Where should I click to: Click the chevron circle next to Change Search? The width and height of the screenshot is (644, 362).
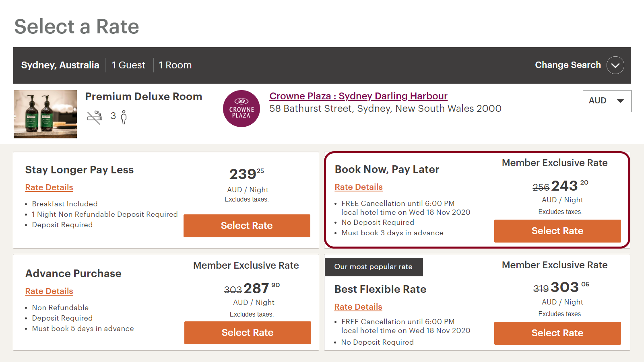(x=615, y=65)
